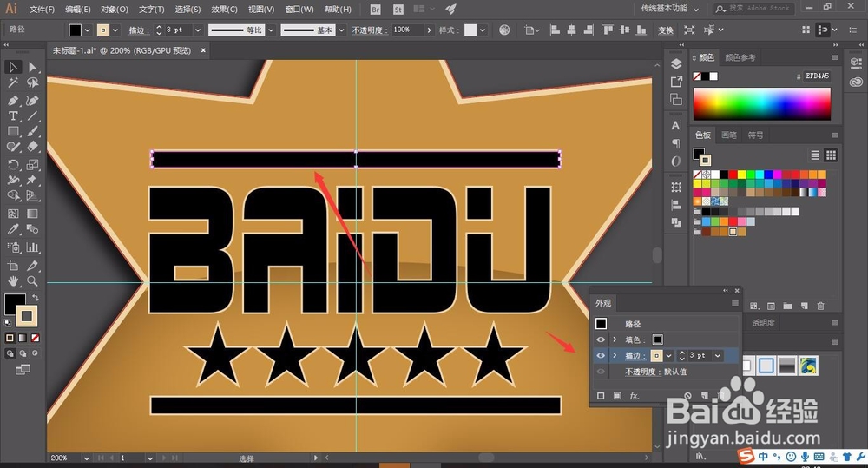Open 文件(F) menu
This screenshot has width=868, height=468.
pyautogui.click(x=42, y=10)
